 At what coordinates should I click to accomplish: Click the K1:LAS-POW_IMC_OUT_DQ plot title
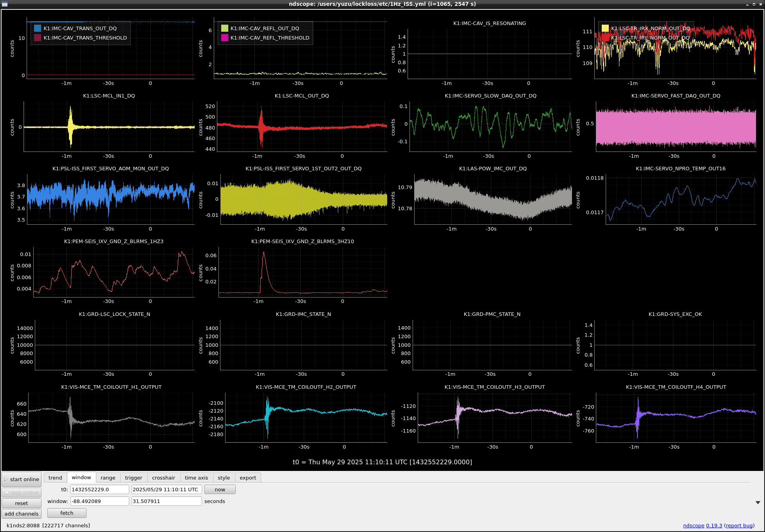[x=493, y=168]
